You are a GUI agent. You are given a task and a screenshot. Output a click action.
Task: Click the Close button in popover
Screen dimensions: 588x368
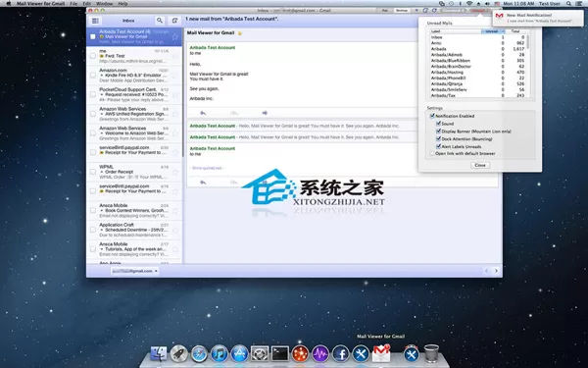[x=480, y=165]
